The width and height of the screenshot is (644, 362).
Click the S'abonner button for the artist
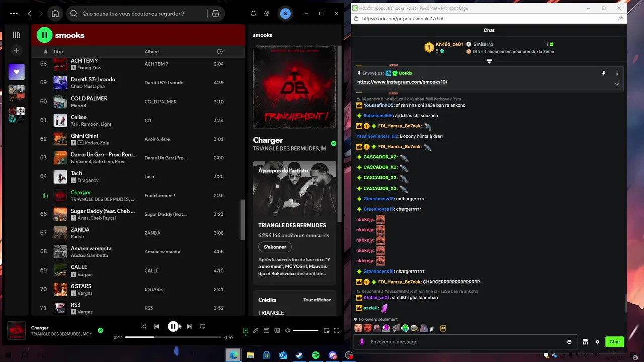[275, 247]
